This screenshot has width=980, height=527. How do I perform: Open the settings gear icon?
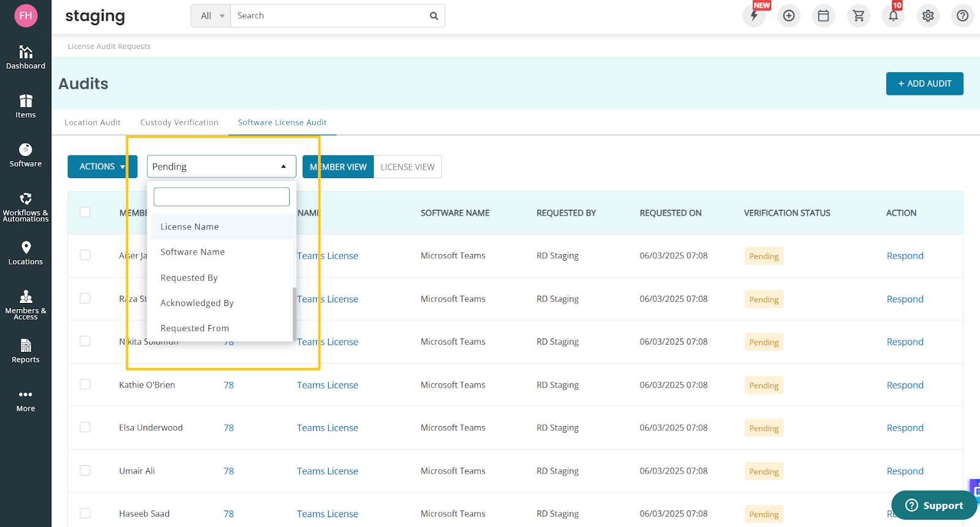pyautogui.click(x=929, y=16)
